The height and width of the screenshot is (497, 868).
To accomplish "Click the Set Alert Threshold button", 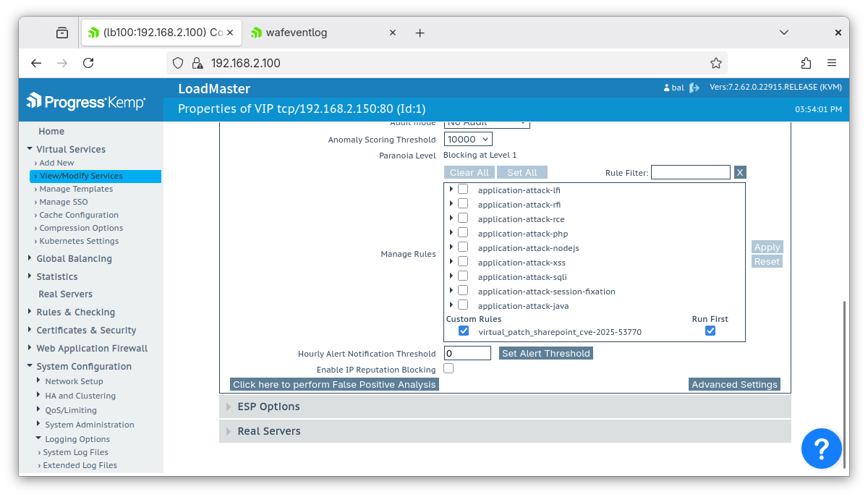I will click(x=546, y=353).
